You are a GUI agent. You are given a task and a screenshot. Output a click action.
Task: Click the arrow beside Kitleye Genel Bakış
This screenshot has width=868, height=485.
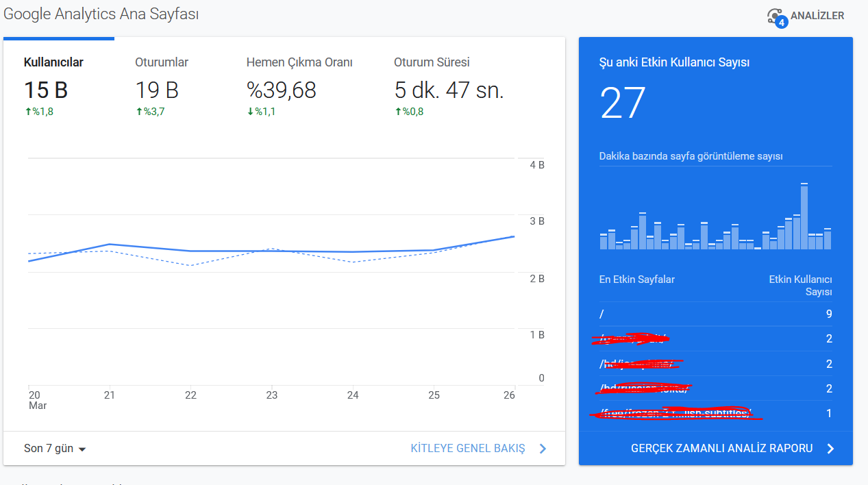543,449
